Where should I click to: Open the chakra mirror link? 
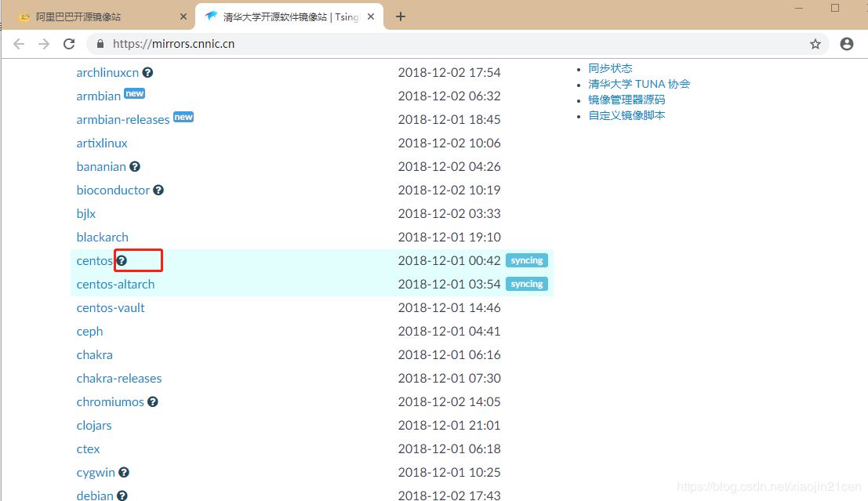tap(95, 355)
